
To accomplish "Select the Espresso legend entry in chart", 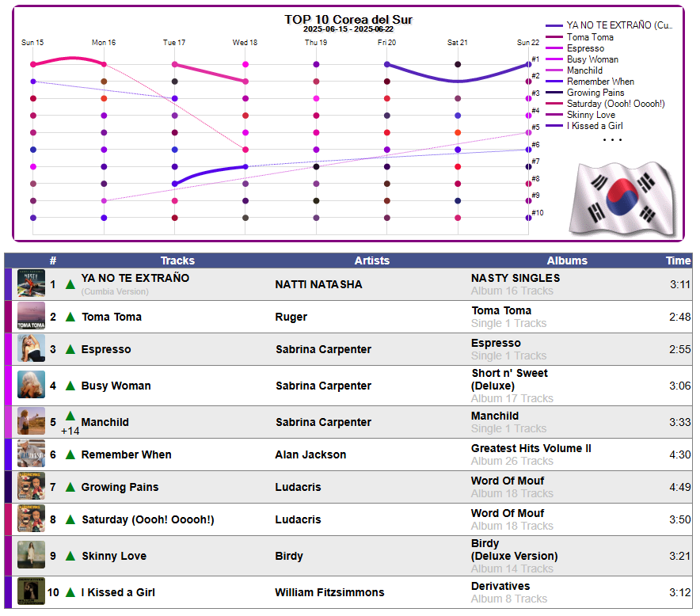I will tap(575, 48).
